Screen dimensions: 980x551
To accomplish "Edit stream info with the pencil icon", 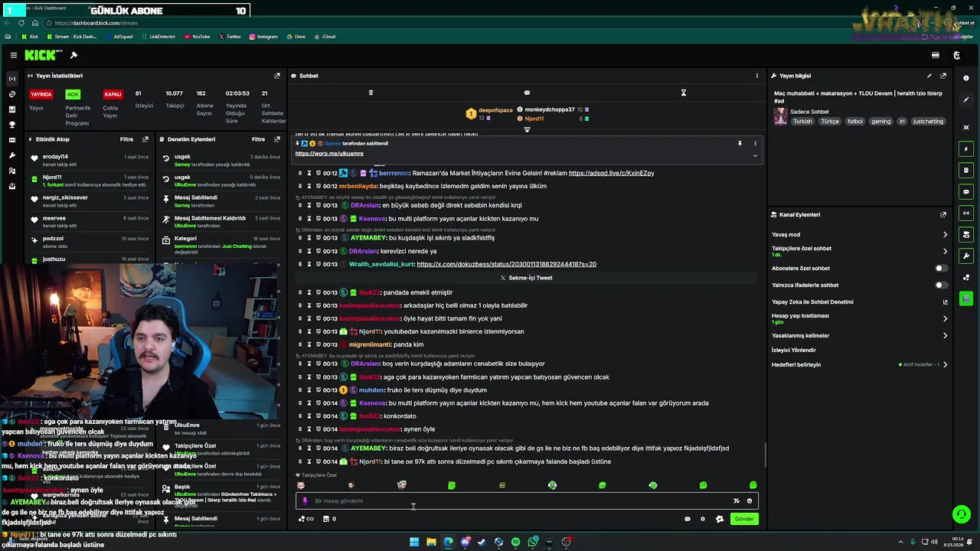I will 929,76.
